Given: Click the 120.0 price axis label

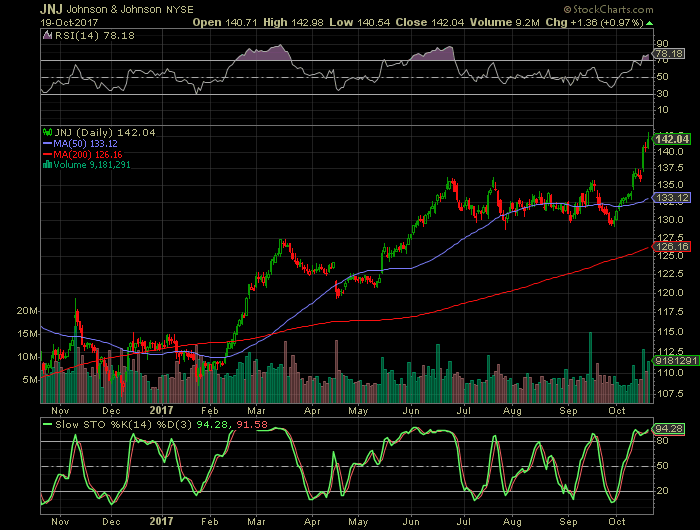Looking at the screenshot, I should [671, 292].
